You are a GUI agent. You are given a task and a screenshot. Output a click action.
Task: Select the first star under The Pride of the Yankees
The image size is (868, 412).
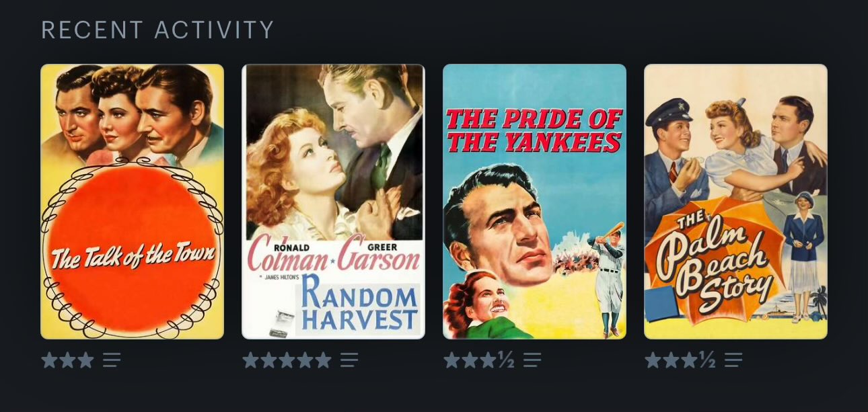451,361
